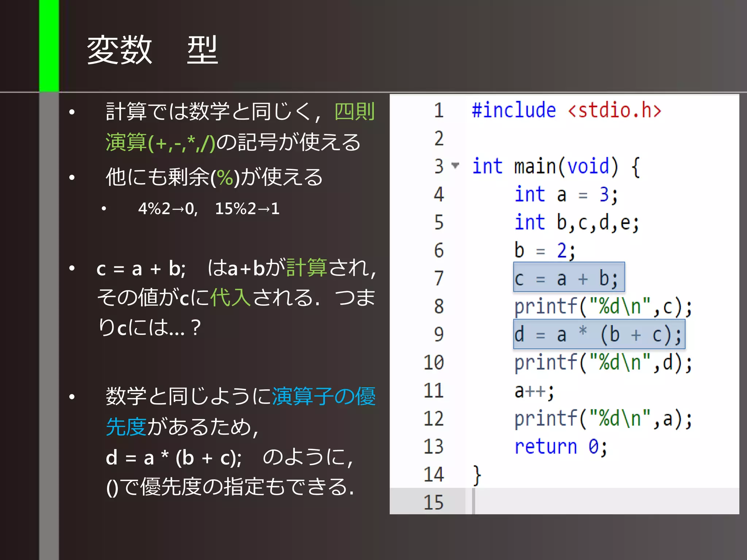Click code line 'printf("%d\n",d);'
The height and width of the screenshot is (560, 747).
pyautogui.click(x=603, y=363)
